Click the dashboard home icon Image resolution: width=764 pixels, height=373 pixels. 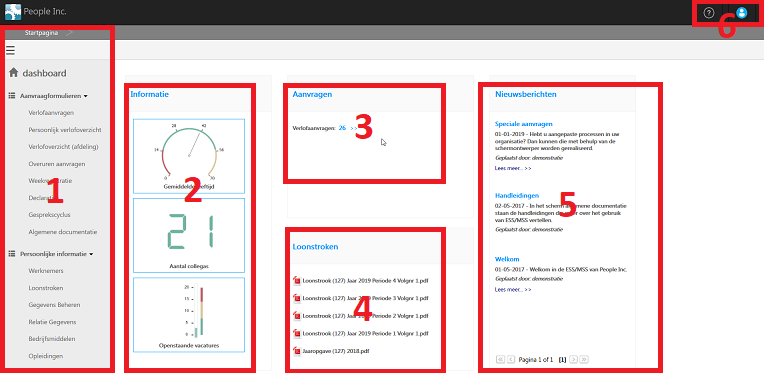pos(14,73)
